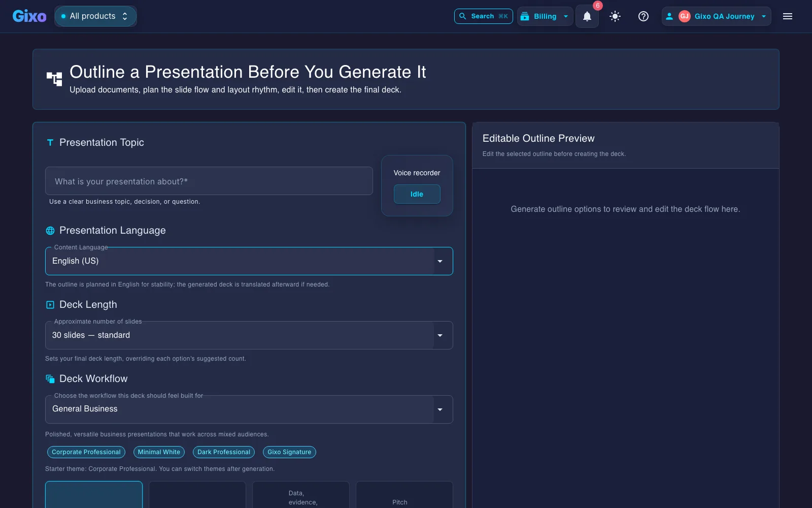Image resolution: width=812 pixels, height=508 pixels.
Task: Click 'Polished, versatile business presentations' description
Action: pos(157,434)
